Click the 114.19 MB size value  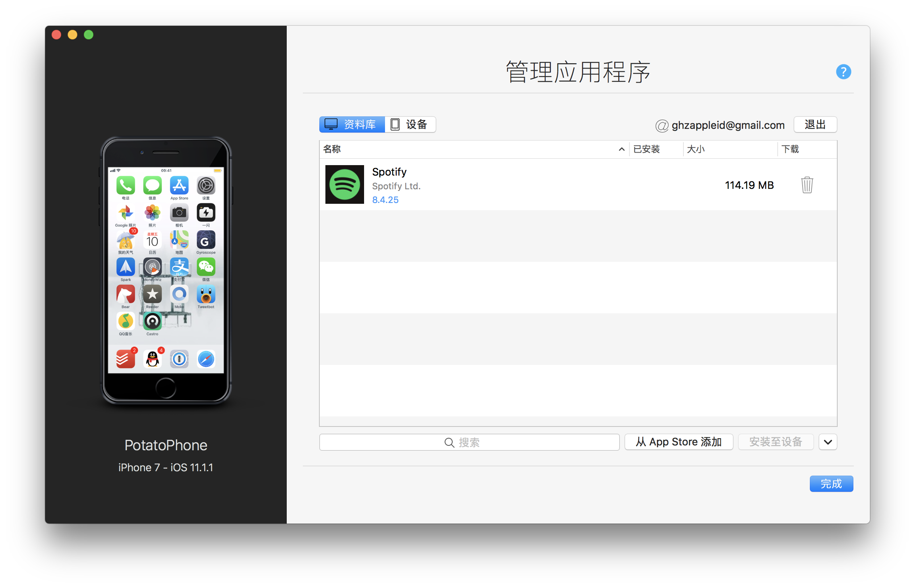click(749, 185)
